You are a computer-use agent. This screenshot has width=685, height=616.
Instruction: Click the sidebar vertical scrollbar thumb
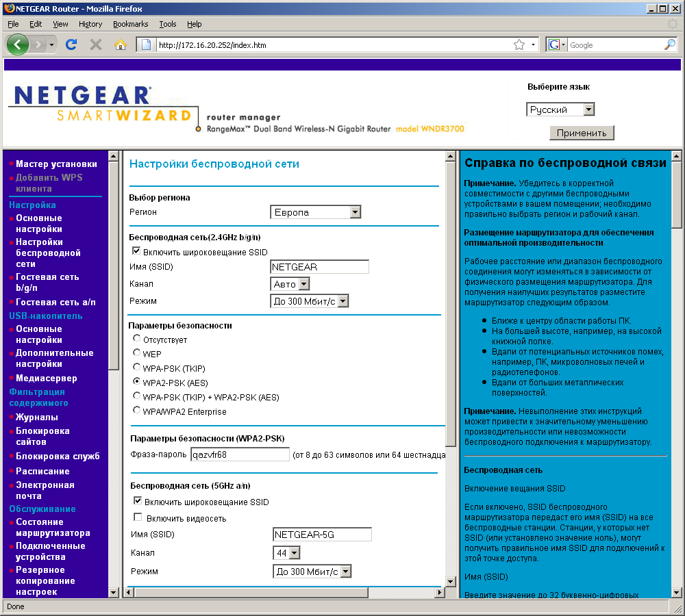(113, 266)
